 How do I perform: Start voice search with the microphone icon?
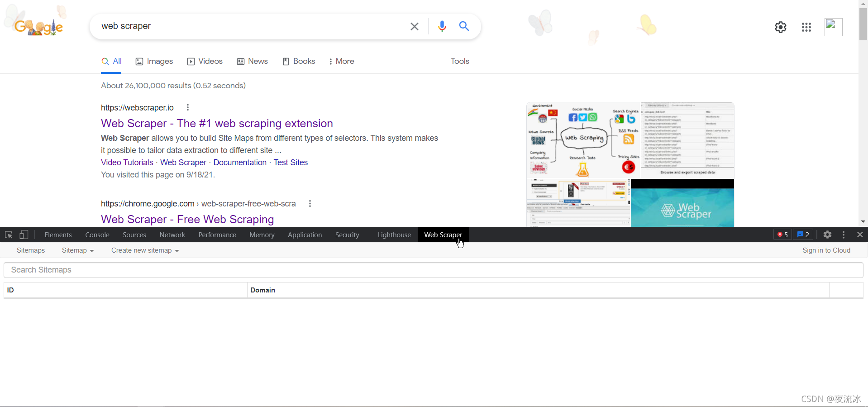coord(442,26)
